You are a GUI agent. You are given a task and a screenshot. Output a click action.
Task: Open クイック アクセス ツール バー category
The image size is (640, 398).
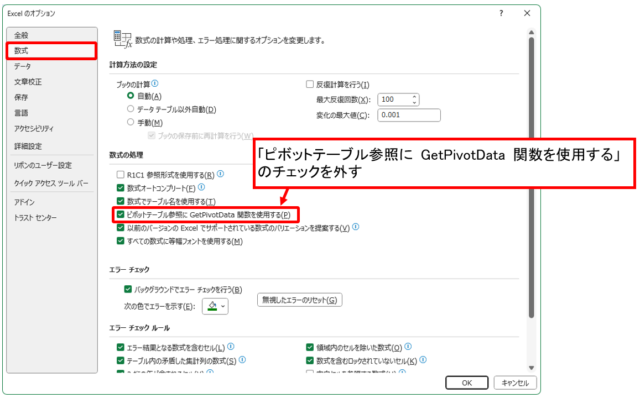[x=51, y=183]
